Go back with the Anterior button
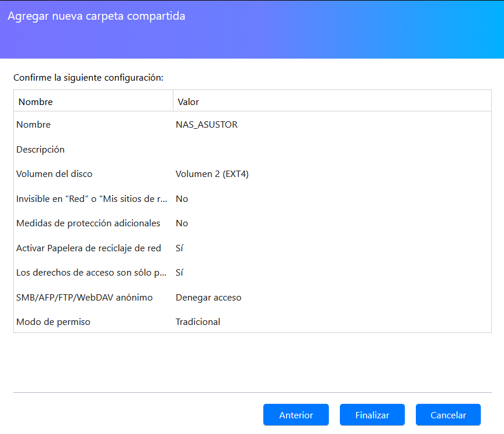Viewport: 504px width, 434px height. tap(296, 415)
